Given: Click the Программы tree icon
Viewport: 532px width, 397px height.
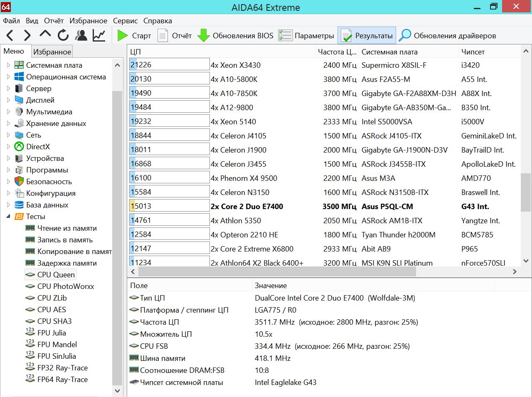Looking at the screenshot, I should (19, 170).
